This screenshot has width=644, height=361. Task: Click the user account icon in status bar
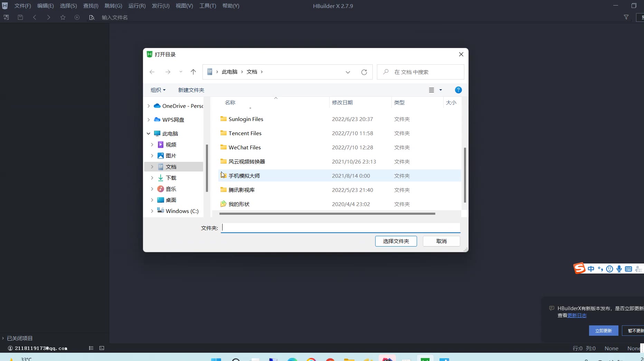10,348
